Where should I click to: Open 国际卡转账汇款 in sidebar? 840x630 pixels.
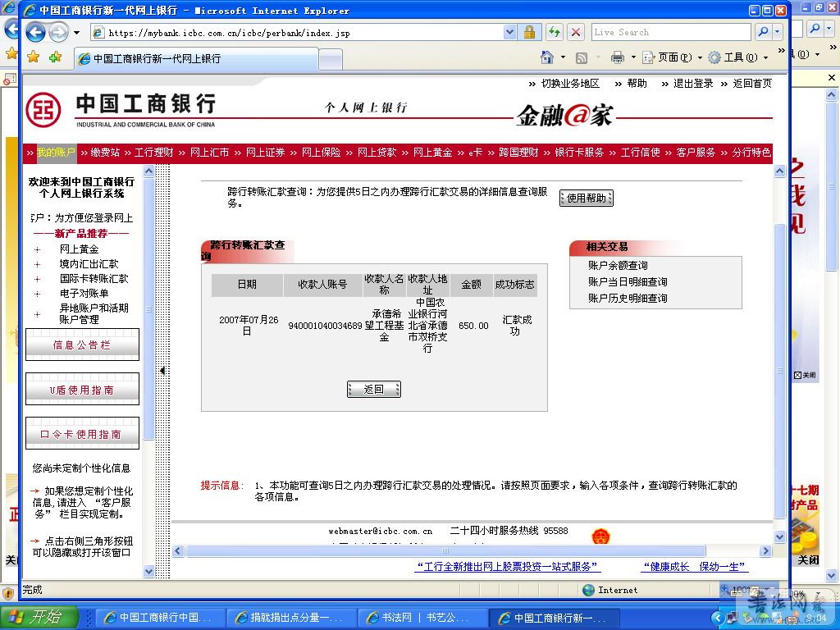tap(94, 279)
